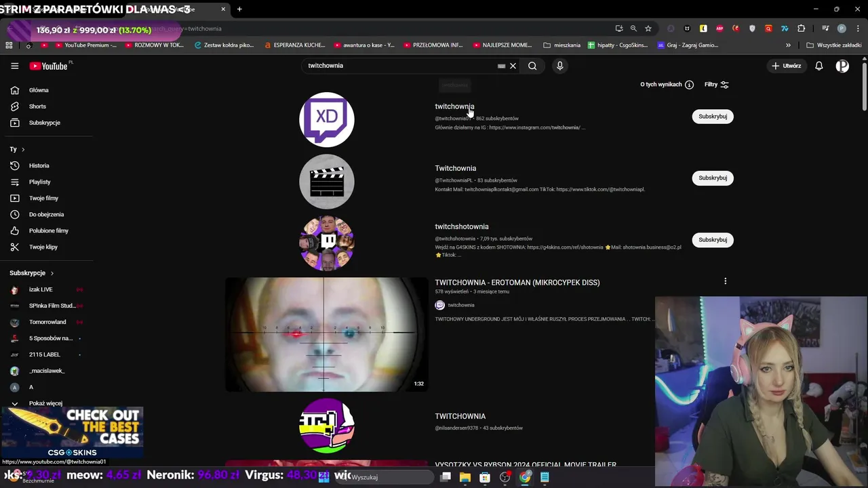Open the browser zoom magnifier icon
Image resolution: width=868 pixels, height=488 pixels.
click(x=633, y=28)
